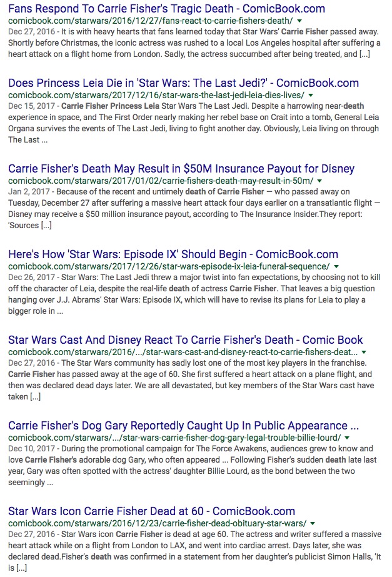Click green URL ending star-wars-episode-ix-leia-funeral-sequence

(169, 267)
